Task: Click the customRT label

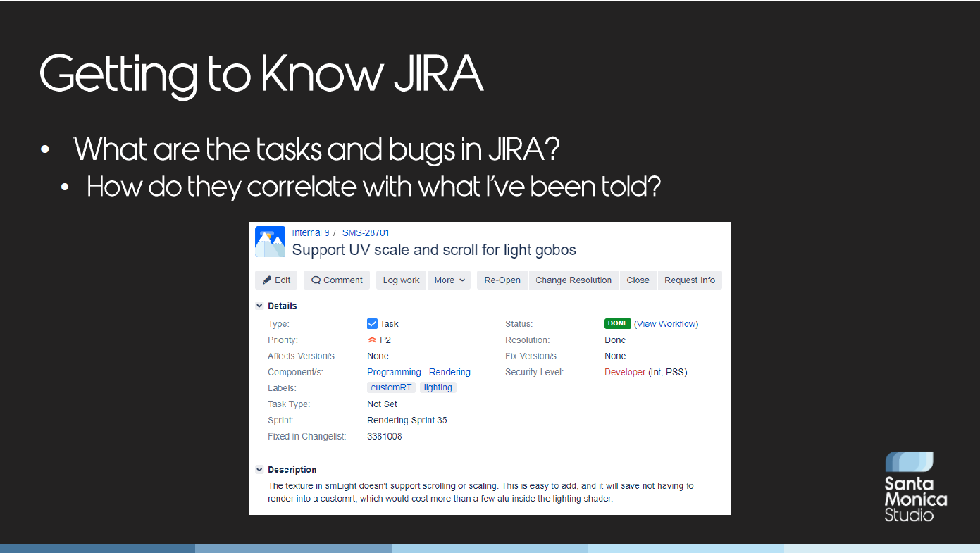Action: point(391,387)
